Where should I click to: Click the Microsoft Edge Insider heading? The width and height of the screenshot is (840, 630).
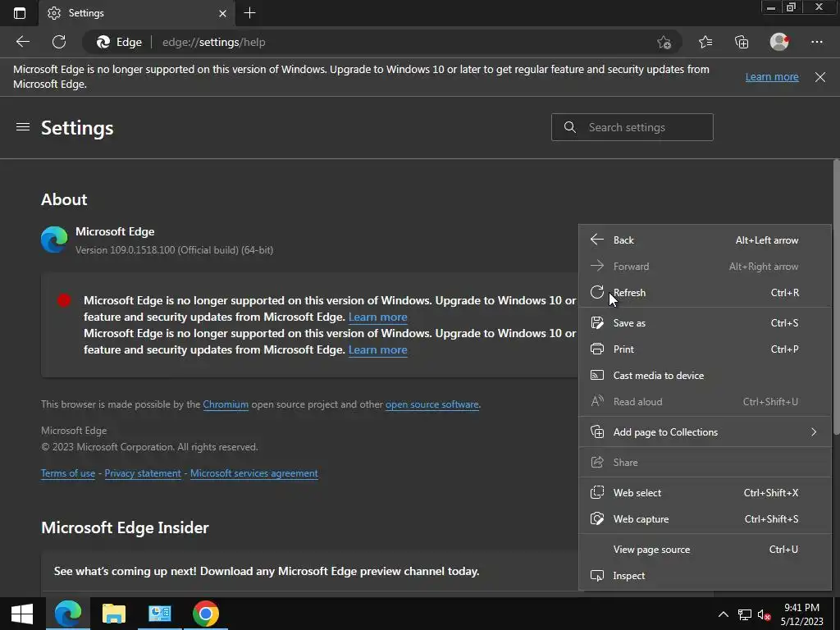(x=125, y=527)
